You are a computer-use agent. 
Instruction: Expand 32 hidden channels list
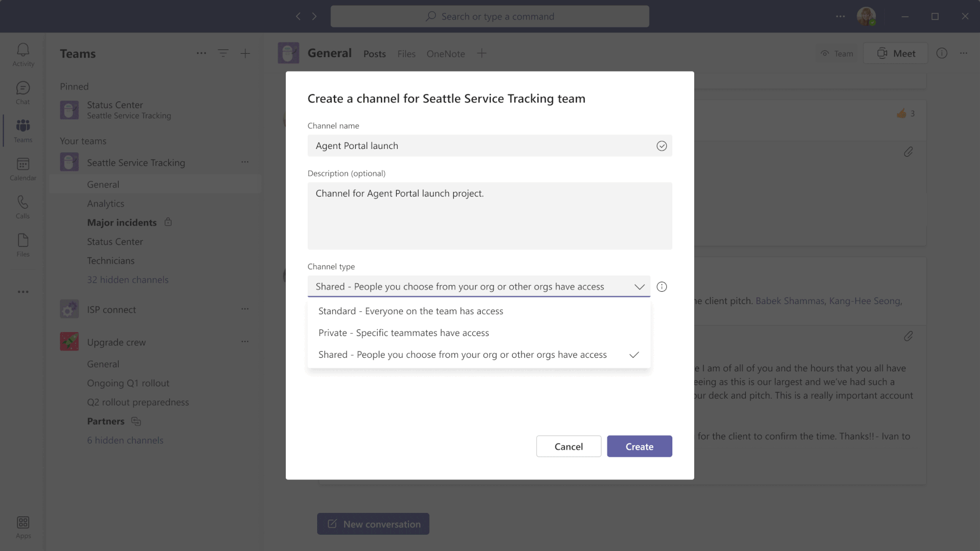click(x=128, y=280)
